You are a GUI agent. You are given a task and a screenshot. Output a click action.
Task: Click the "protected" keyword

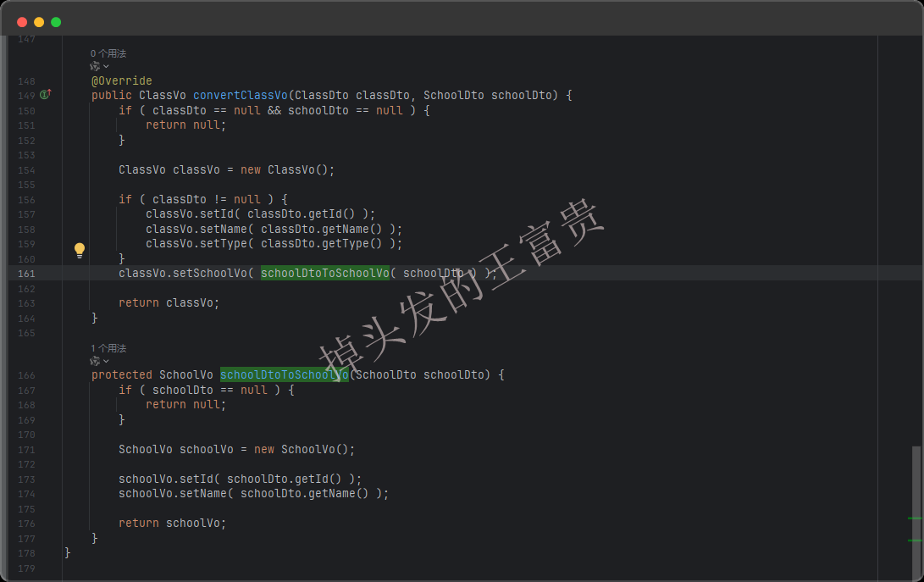[121, 375]
